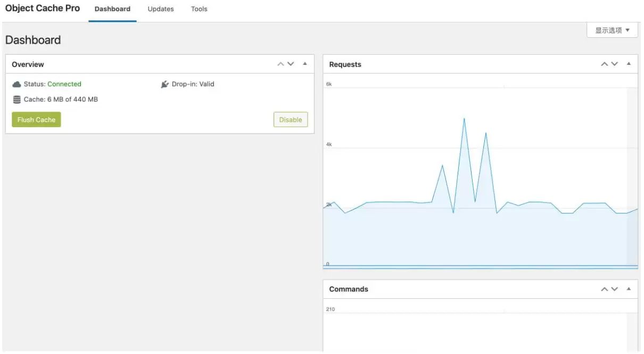Click the cloud status icon
Screen dimensions: 644x354
[16, 84]
